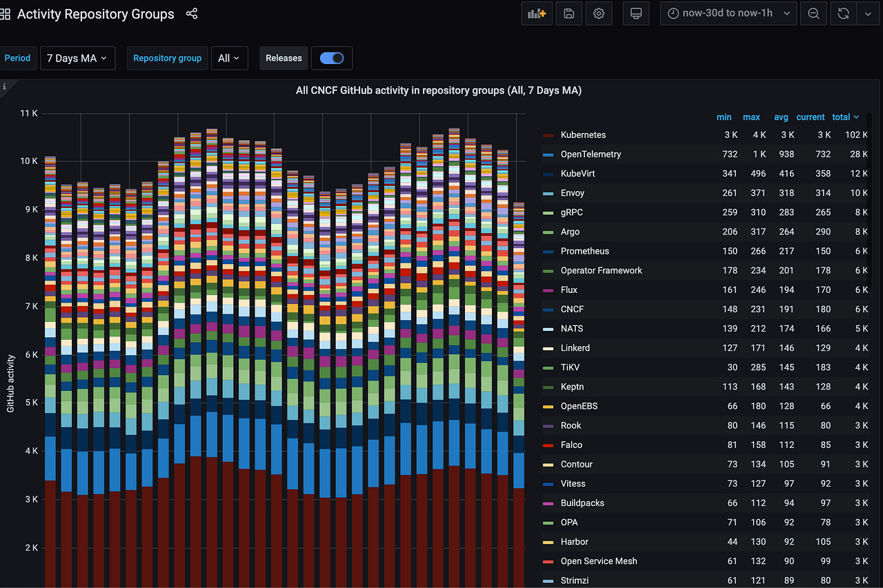
Task: Zoom out the time range with magnifier icon
Action: (x=813, y=13)
